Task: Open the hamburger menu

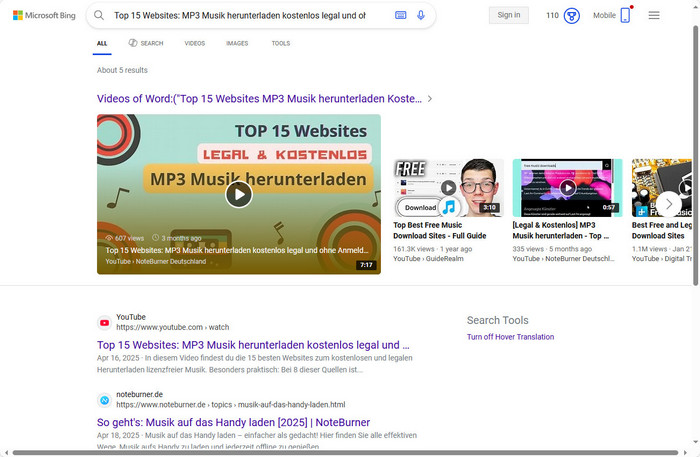Action: coord(654,16)
